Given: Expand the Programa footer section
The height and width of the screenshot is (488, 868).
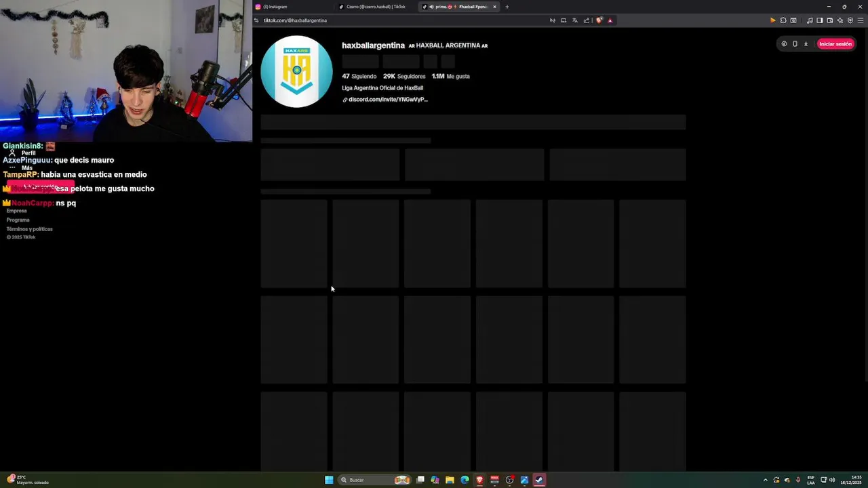Looking at the screenshot, I should click(18, 220).
